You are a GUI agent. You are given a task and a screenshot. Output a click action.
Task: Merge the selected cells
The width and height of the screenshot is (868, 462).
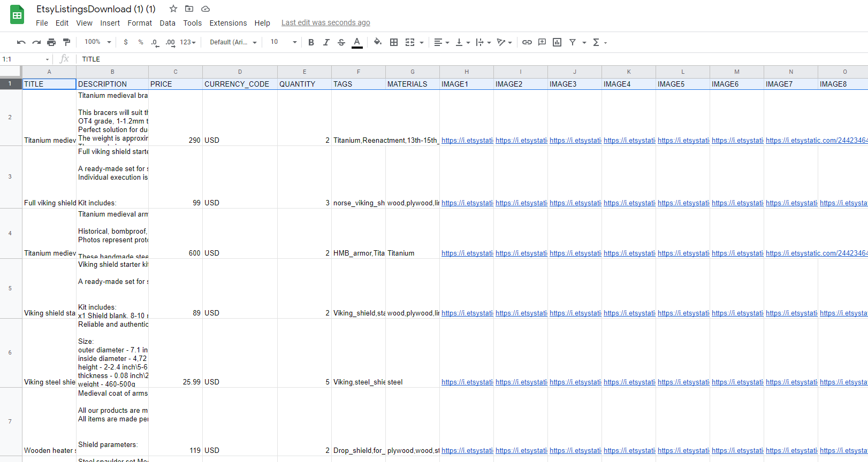pos(410,42)
